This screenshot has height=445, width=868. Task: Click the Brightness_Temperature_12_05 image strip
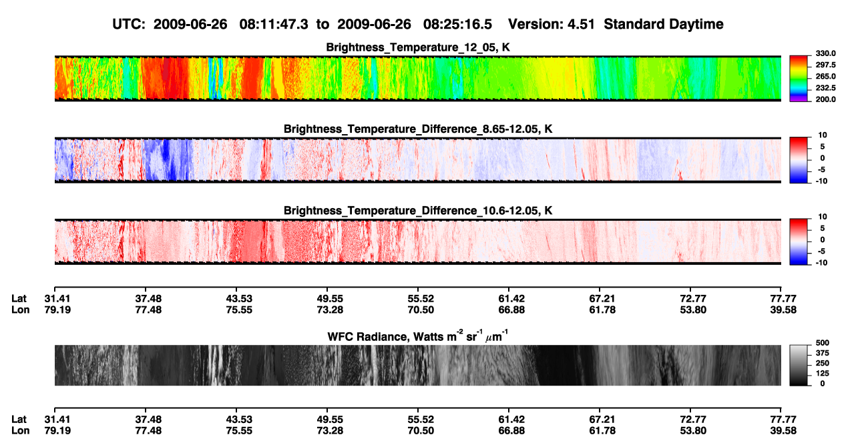pos(417,78)
